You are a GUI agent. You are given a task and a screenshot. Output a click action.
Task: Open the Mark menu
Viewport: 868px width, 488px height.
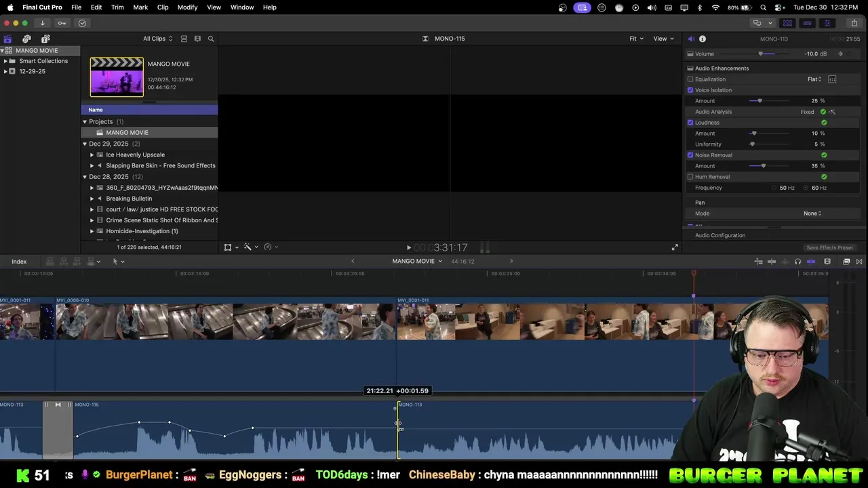point(140,7)
